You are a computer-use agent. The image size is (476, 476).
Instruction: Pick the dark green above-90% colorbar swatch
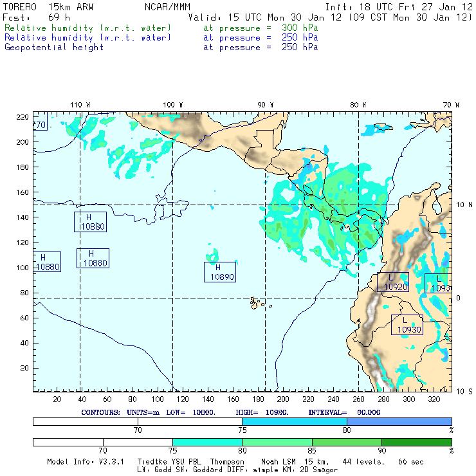[x=417, y=442]
